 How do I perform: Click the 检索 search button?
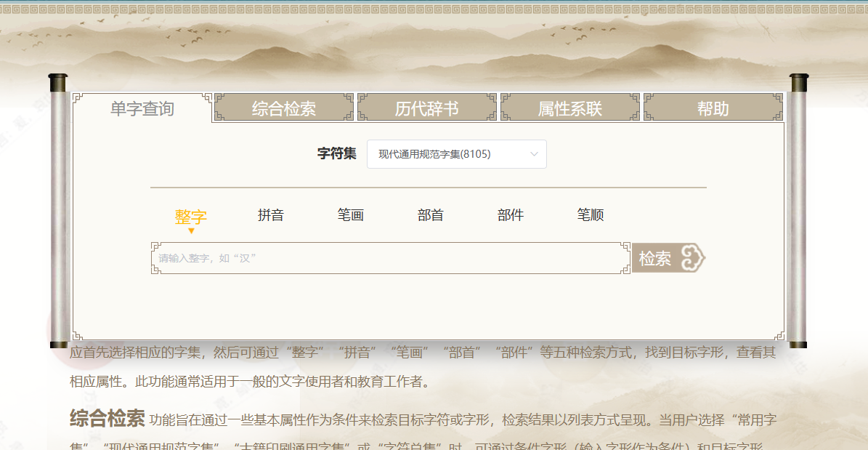click(x=666, y=258)
